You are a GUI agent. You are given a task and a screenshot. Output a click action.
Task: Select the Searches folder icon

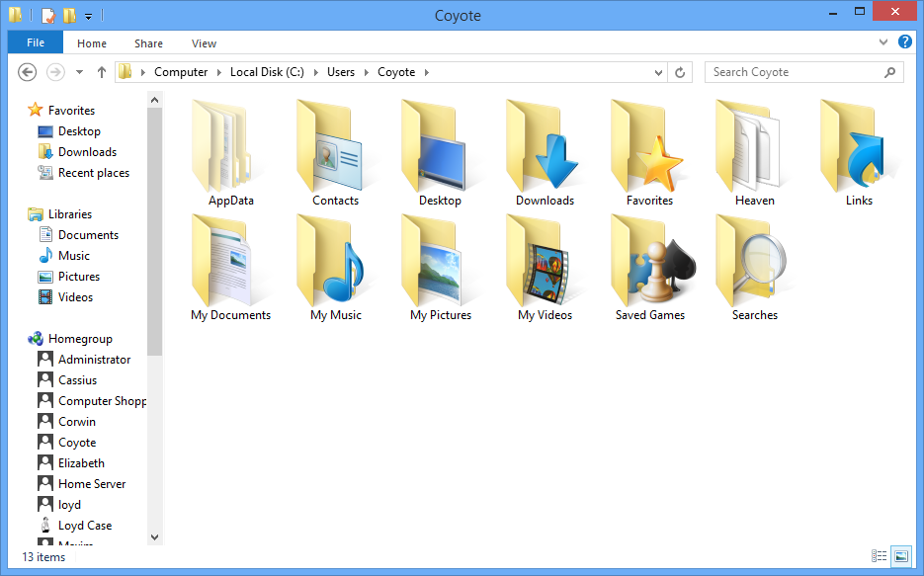tap(751, 260)
